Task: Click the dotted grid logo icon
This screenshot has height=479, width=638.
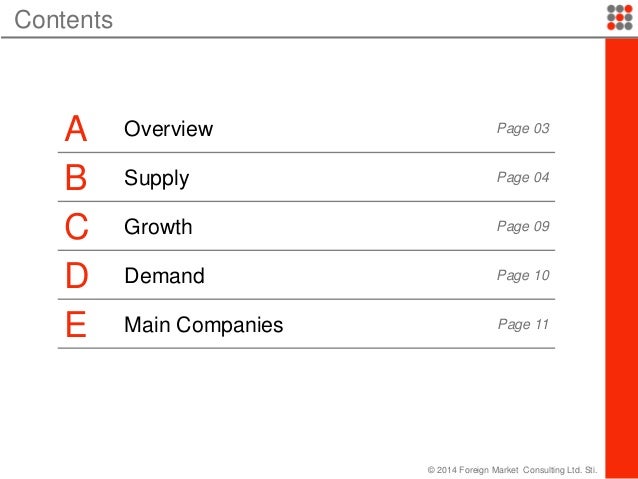Action: [619, 17]
